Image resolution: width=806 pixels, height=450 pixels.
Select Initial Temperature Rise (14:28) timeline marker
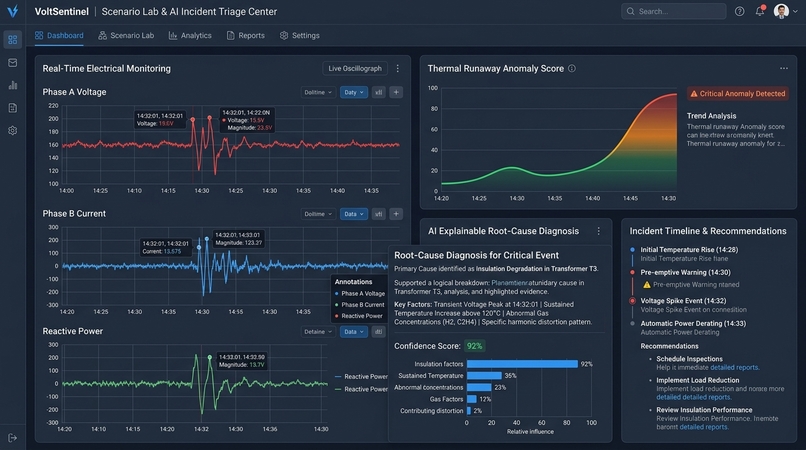pyautogui.click(x=632, y=250)
